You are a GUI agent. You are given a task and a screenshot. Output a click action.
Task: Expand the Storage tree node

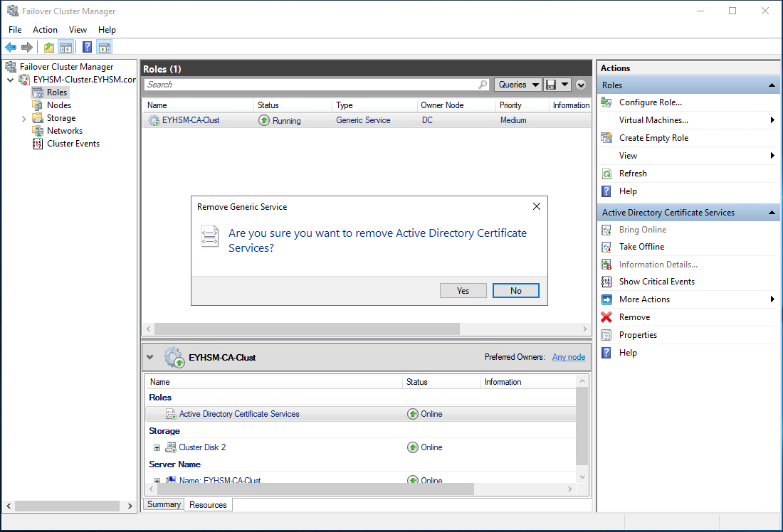23,119
